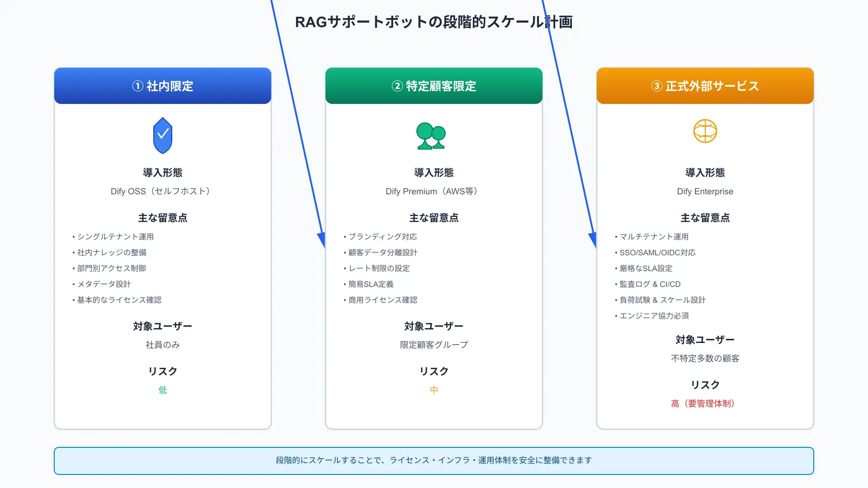Click the bullet シングルテナント運用
868x488 pixels.
[x=113, y=237]
